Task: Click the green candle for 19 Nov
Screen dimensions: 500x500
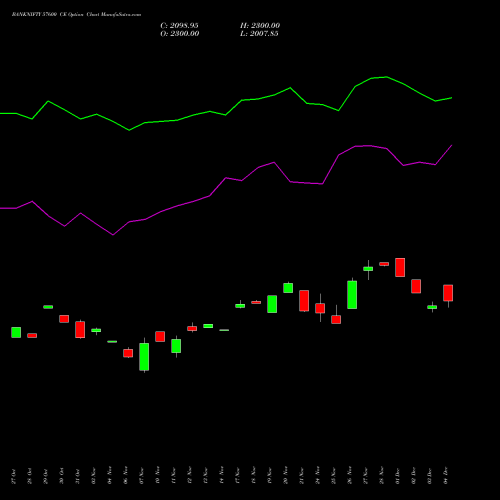Action: pyautogui.click(x=272, y=304)
